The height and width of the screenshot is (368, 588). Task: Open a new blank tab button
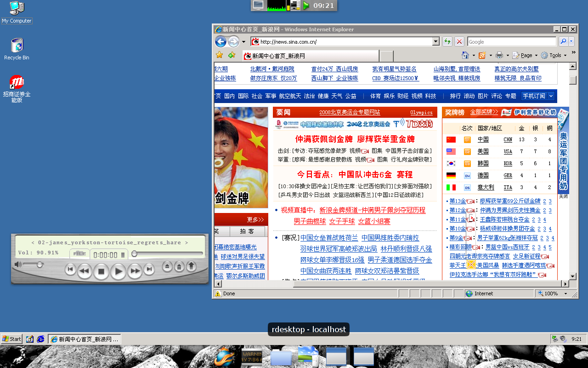[x=387, y=56]
